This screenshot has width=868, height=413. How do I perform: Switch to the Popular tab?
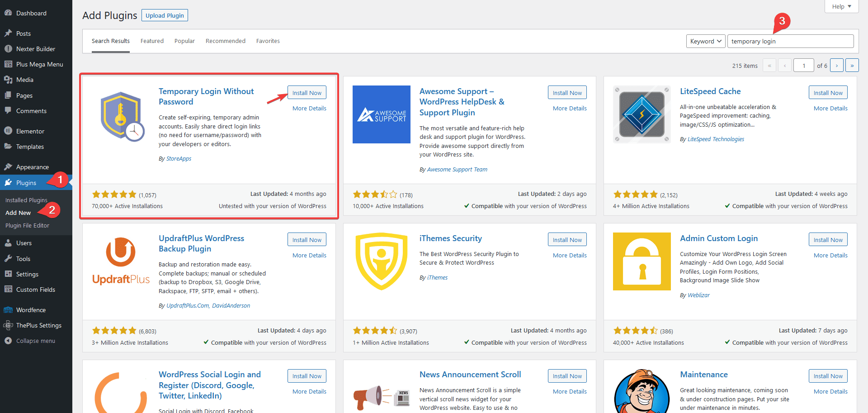[x=184, y=41]
